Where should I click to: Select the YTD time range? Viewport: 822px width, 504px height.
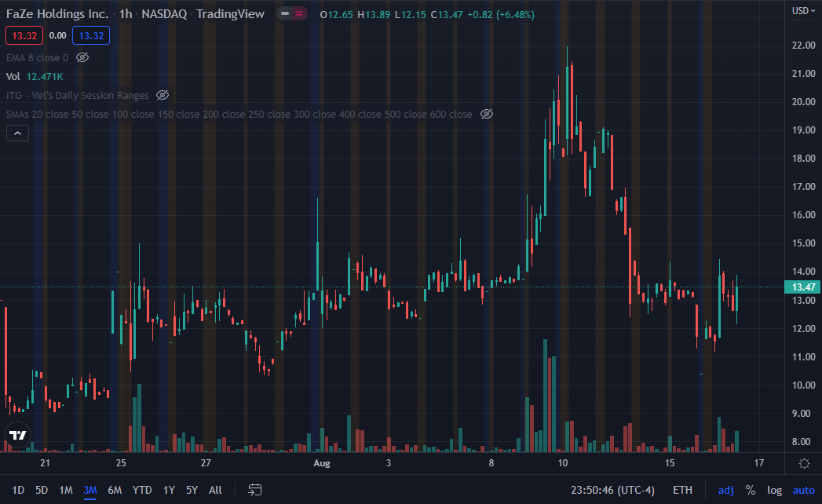coord(142,490)
